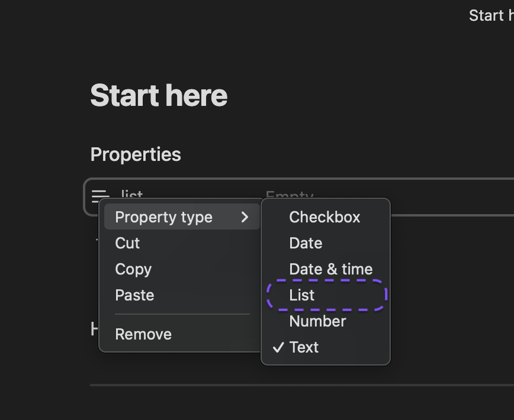Click the property name field labeled list
This screenshot has height=420, width=514.
132,192
